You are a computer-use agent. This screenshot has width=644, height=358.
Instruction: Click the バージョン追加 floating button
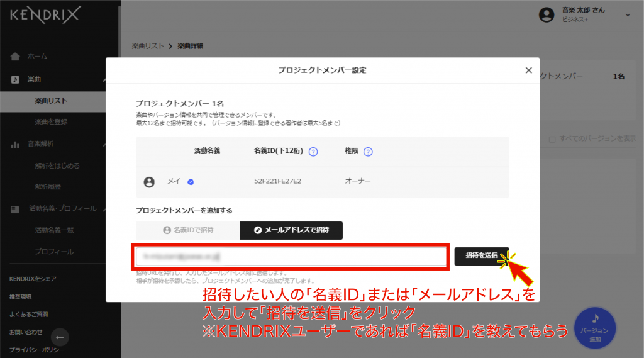coord(595,328)
